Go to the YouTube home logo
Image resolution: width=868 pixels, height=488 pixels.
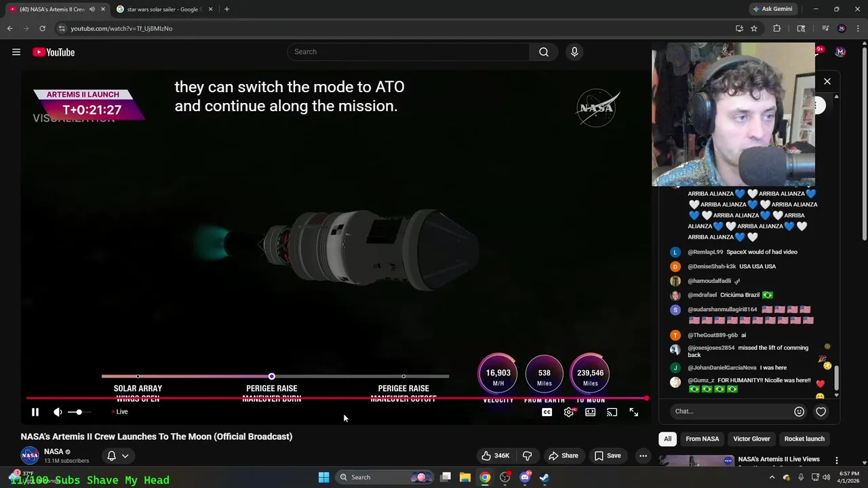pos(54,52)
